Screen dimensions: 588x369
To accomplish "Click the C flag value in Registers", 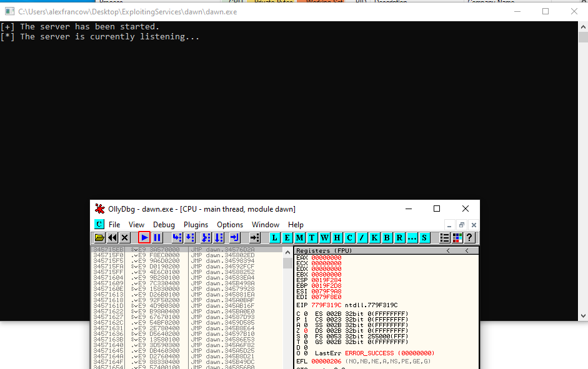I will coord(306,314).
